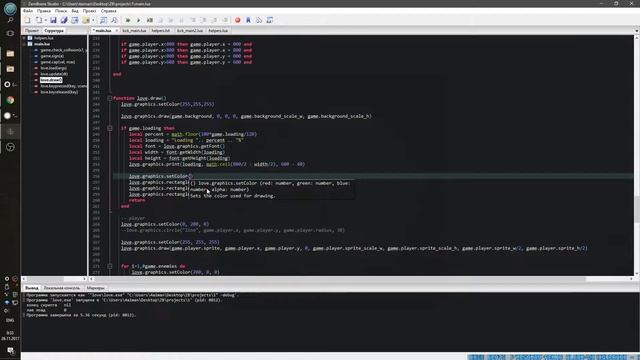Toggle breakpoint with the red circle icon

[238, 20]
